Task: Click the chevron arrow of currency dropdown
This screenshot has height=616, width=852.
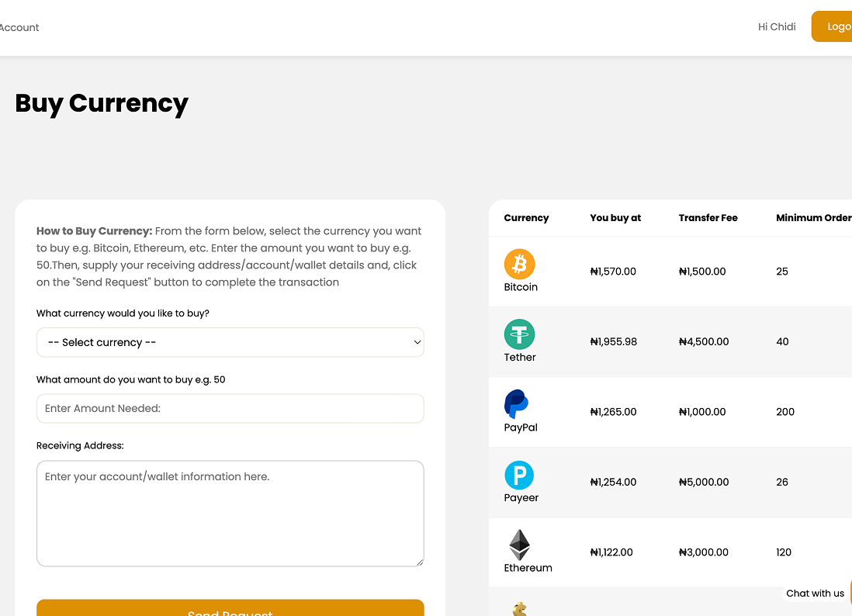Action: 417,342
